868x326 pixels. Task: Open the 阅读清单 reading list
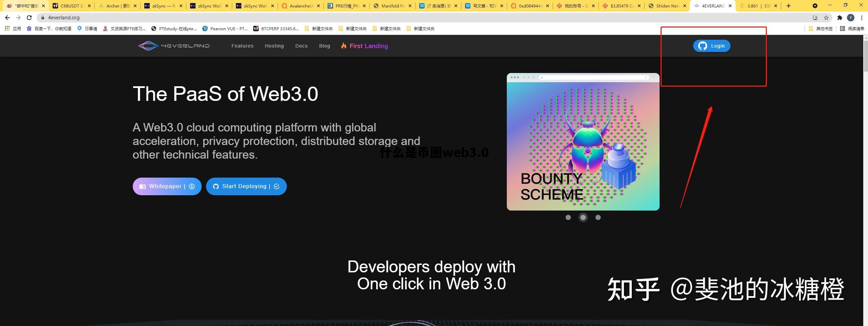point(852,29)
